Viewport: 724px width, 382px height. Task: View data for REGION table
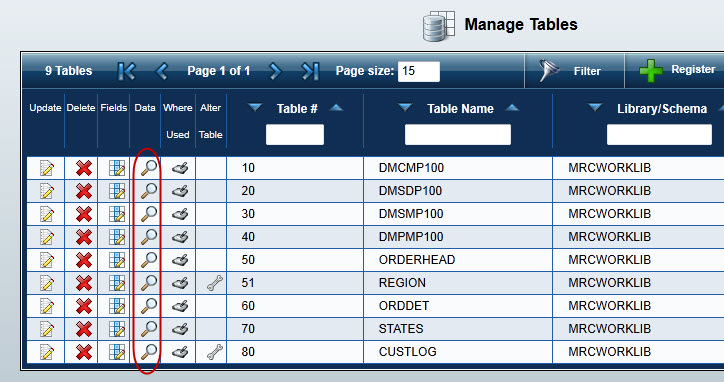click(x=149, y=283)
